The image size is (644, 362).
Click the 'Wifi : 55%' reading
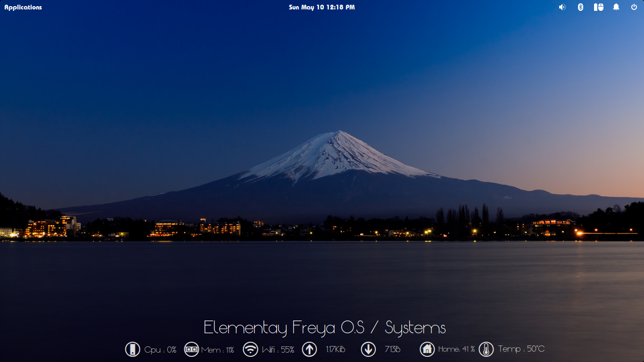point(278,350)
